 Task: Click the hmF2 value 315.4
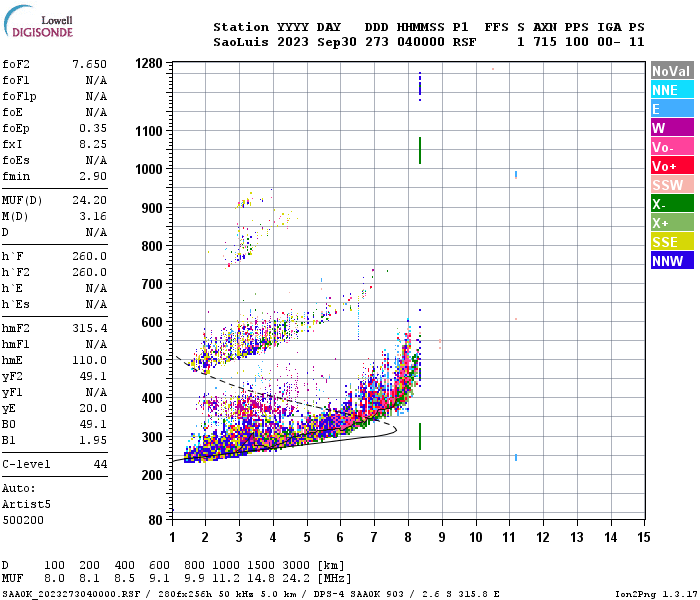click(x=90, y=328)
